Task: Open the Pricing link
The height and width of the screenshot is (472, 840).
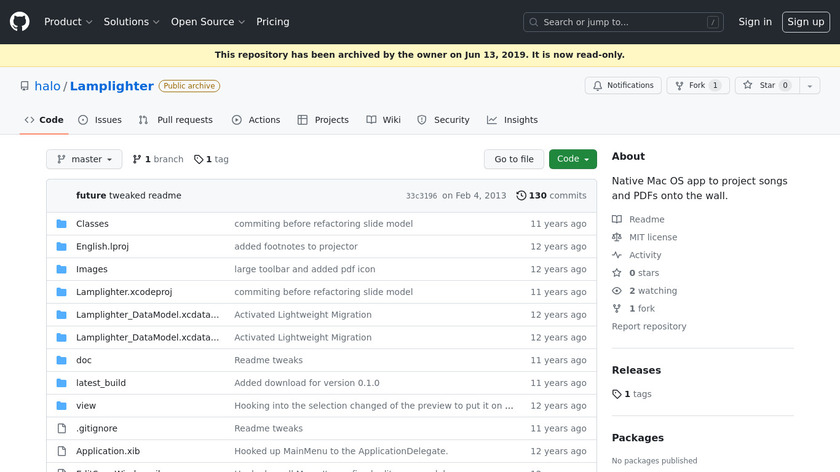Action: (273, 22)
